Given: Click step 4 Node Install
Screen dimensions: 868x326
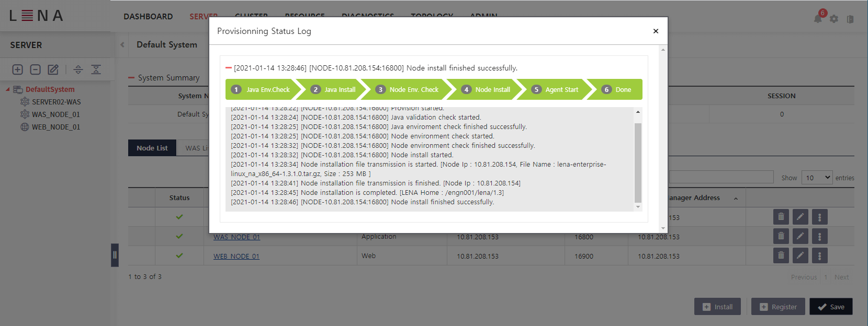Looking at the screenshot, I should (487, 89).
